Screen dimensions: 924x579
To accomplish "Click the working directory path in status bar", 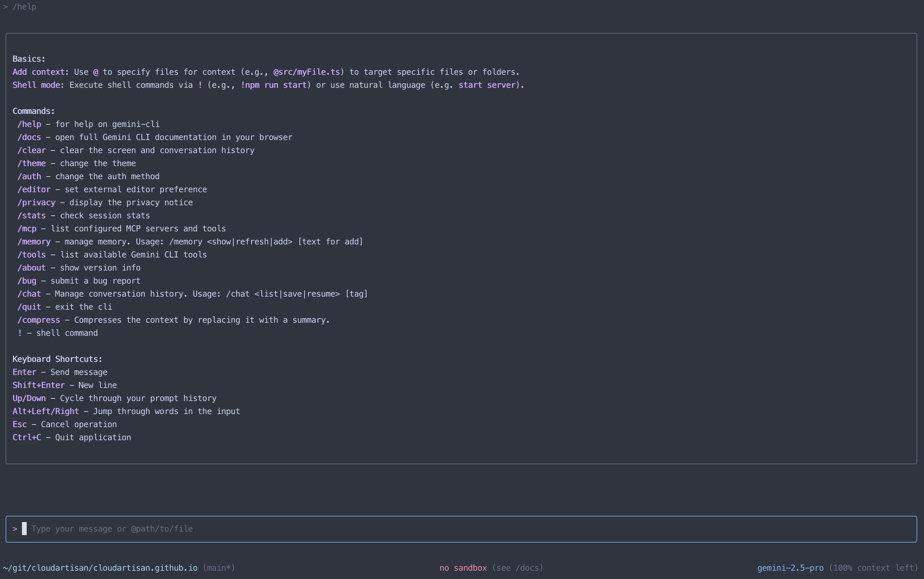I will pyautogui.click(x=100, y=567).
